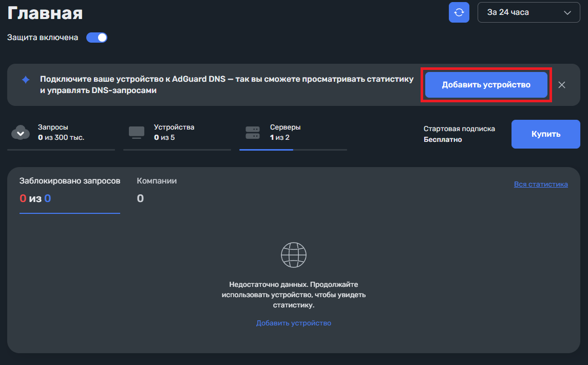Viewport: 588px width, 365px height.
Task: Click the refresh statistics icon button
Action: pyautogui.click(x=459, y=12)
